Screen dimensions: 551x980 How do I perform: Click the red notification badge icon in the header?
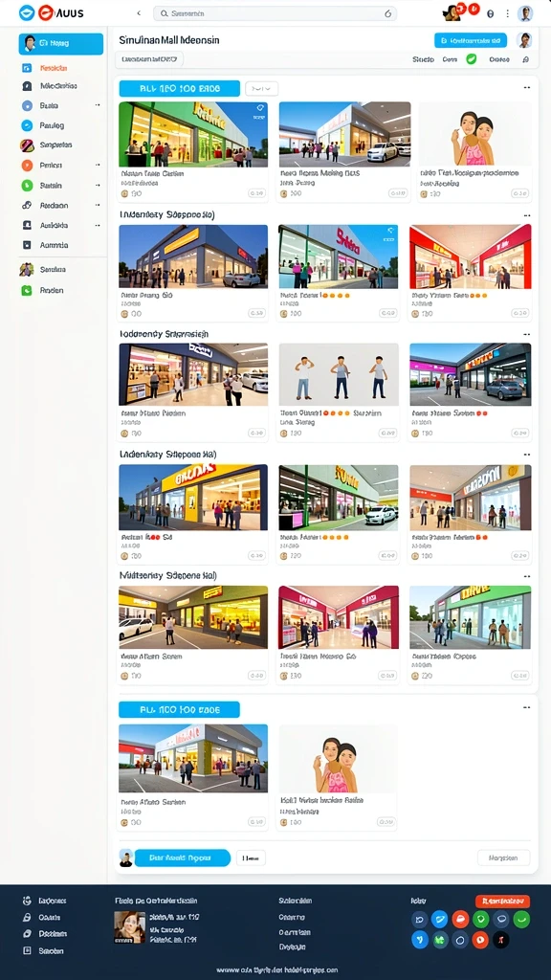474,8
